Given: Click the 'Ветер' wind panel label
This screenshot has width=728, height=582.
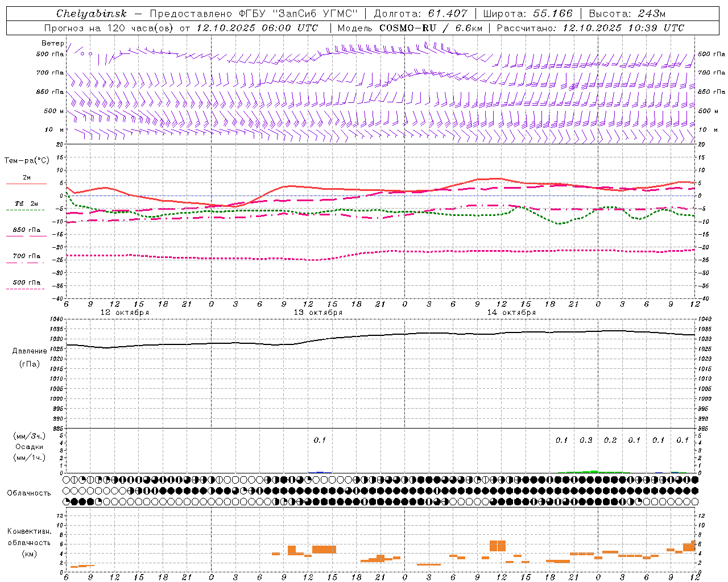Looking at the screenshot, I should click(52, 43).
